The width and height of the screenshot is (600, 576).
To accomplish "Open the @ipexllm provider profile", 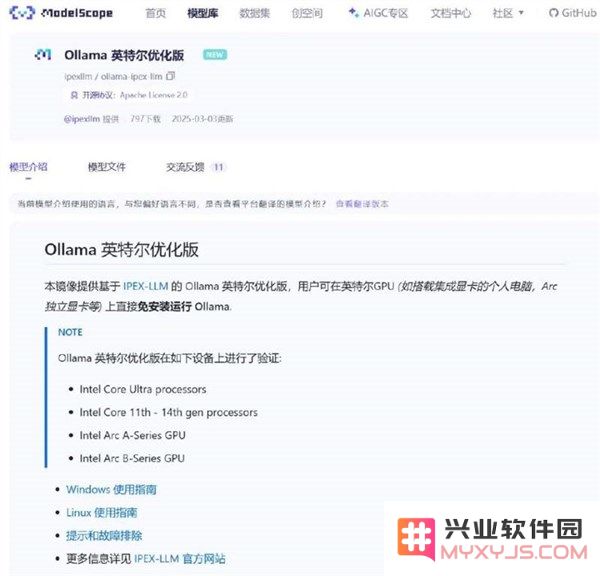I will [82, 119].
